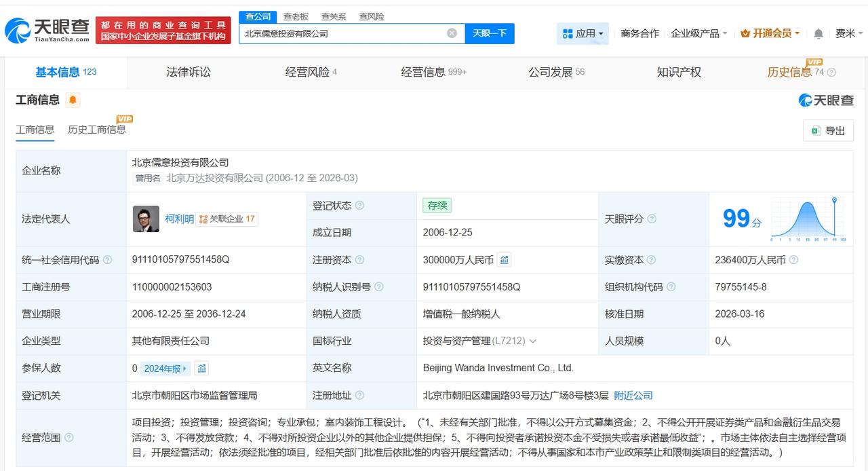Click the 其他有限责任公司 company type
This screenshot has width=868, height=471.
click(x=171, y=341)
